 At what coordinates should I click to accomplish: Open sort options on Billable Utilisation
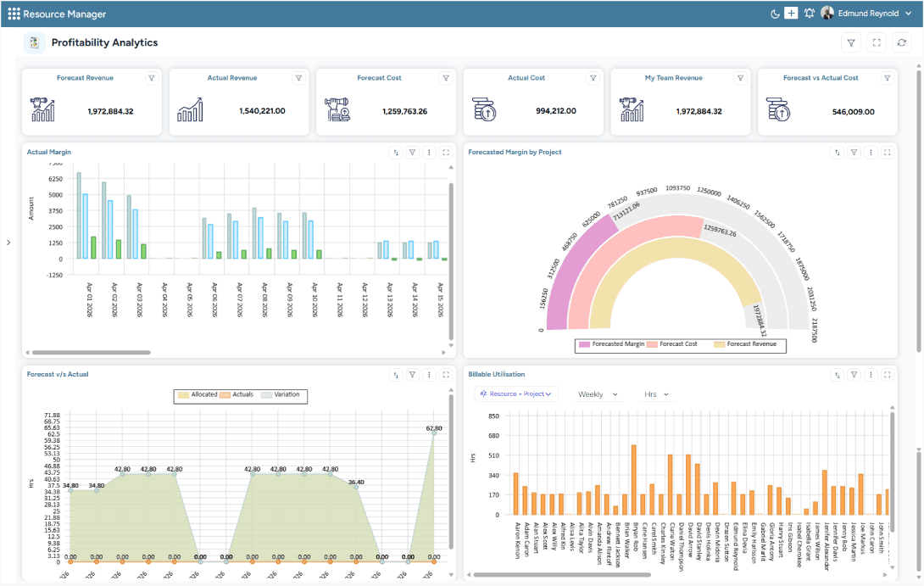838,375
